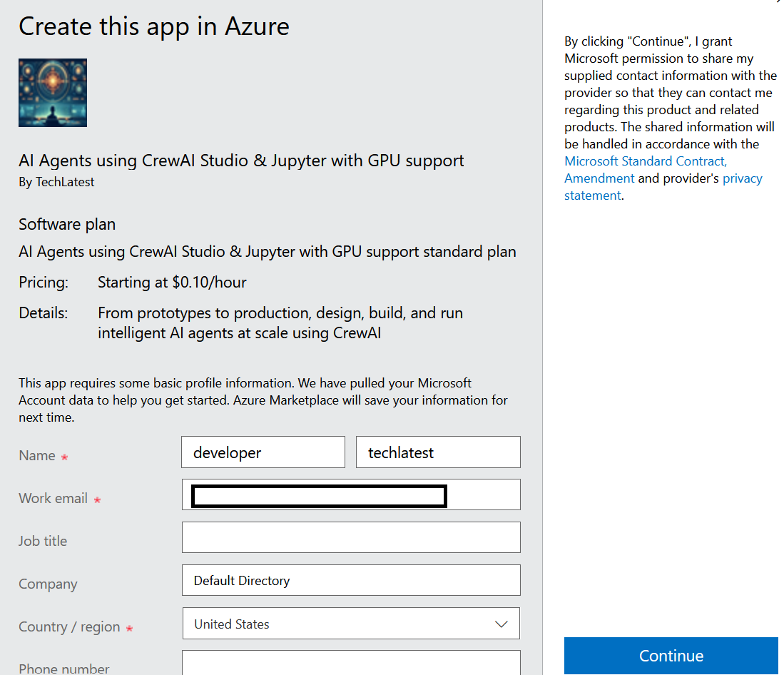Click the 'Name' field label

click(37, 455)
